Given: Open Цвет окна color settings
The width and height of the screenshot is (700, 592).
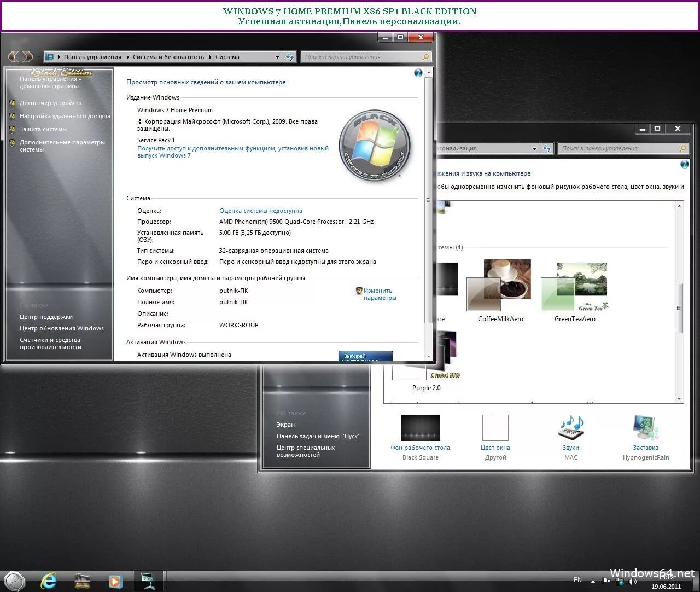Looking at the screenshot, I should click(495, 437).
